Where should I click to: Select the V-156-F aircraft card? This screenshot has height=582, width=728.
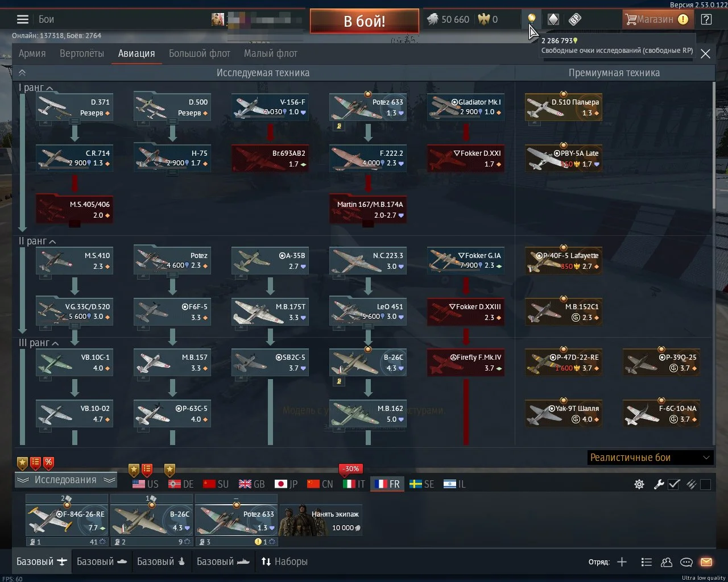270,107
